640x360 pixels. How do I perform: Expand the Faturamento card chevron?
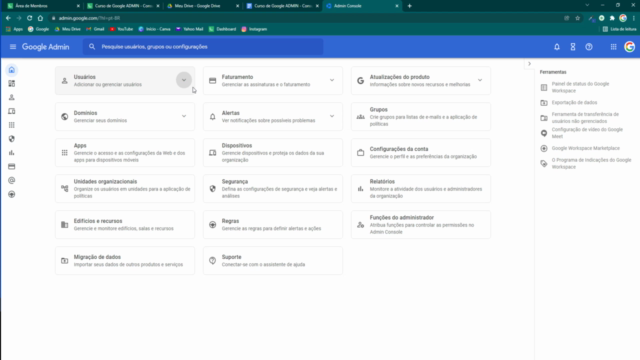(x=332, y=80)
